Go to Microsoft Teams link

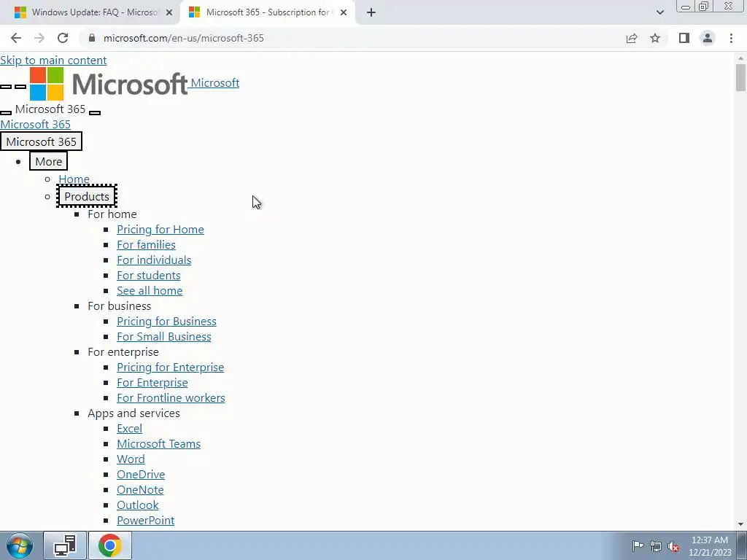click(158, 444)
